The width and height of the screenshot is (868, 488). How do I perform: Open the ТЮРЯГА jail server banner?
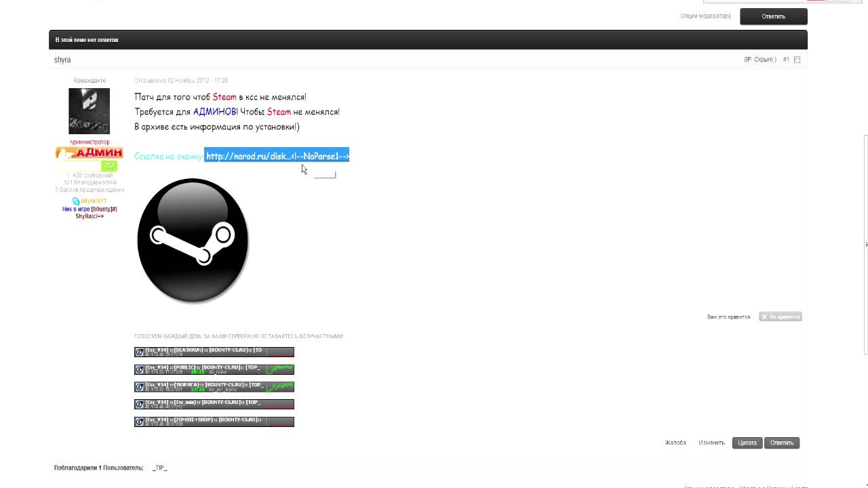[214, 387]
